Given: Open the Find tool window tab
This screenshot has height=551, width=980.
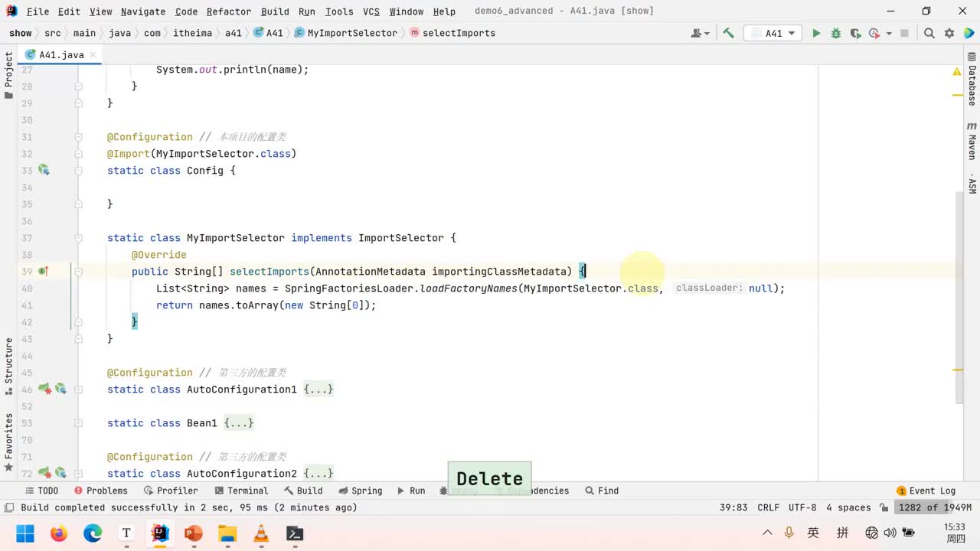Looking at the screenshot, I should tap(602, 491).
